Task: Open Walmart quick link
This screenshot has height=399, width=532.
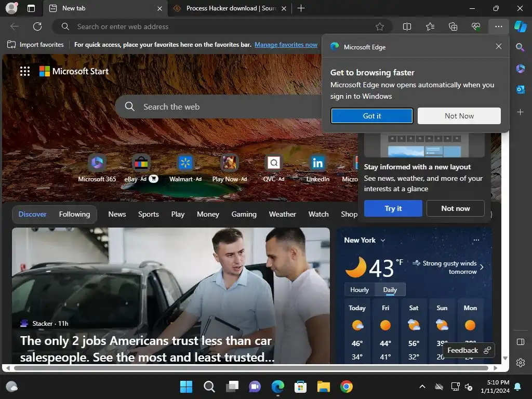Action: 185,168
